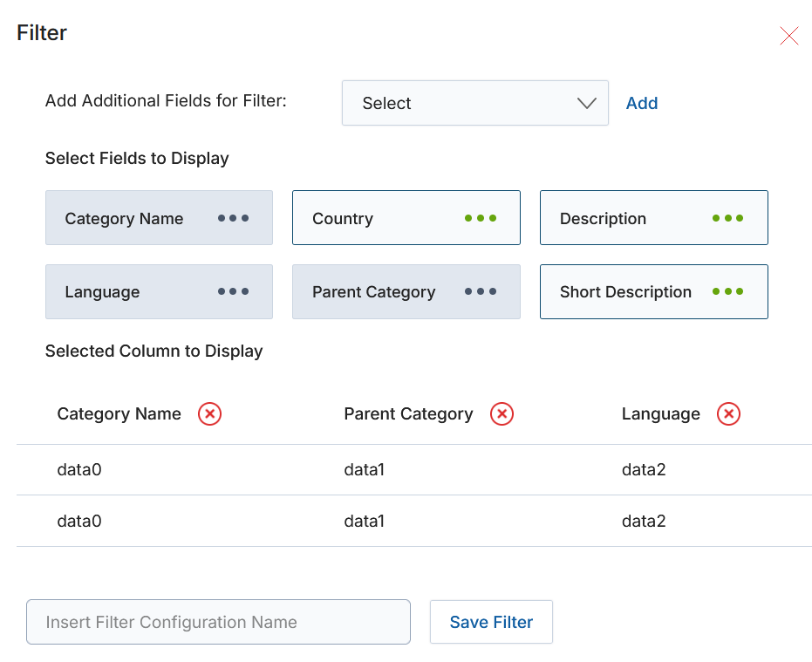
Task: Click three-dot icon on Category Name tile
Action: [233, 218]
